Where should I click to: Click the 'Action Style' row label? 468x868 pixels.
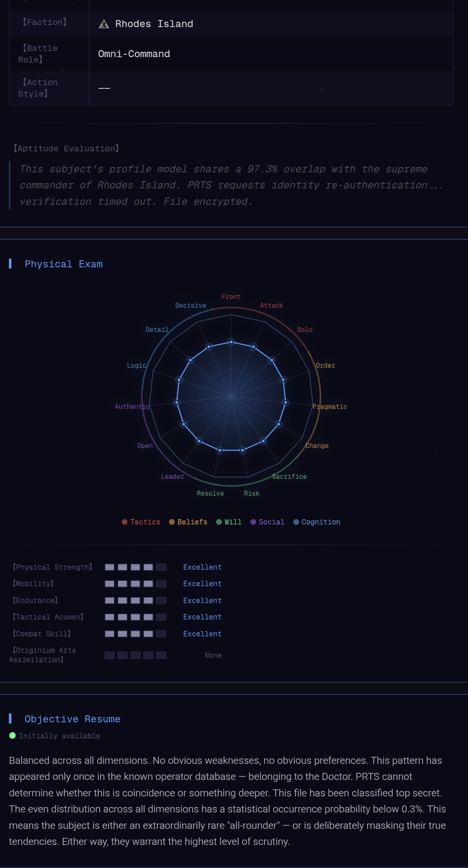pos(38,88)
